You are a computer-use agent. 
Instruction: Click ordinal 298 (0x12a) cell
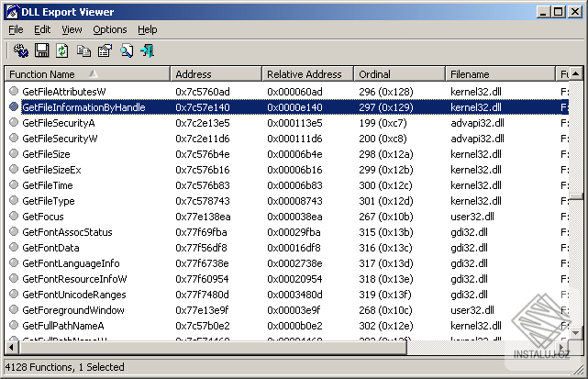tap(386, 154)
